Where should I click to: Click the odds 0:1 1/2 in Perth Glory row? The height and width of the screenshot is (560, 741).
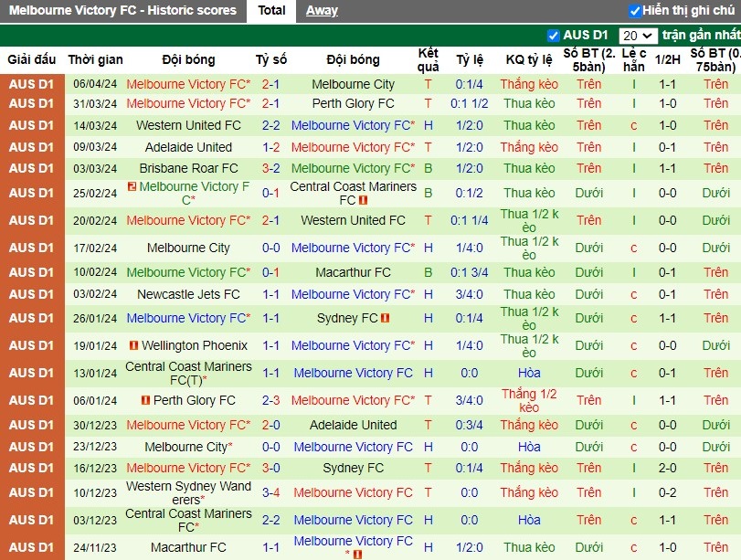click(470, 103)
